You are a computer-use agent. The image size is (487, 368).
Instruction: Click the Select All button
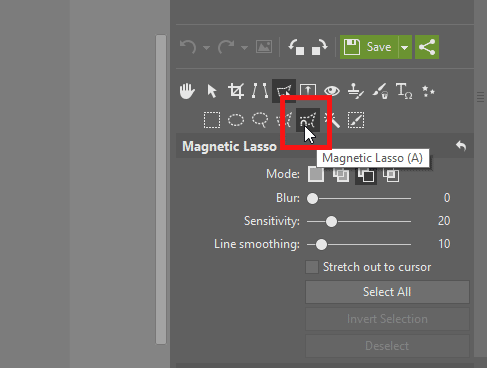[387, 292]
